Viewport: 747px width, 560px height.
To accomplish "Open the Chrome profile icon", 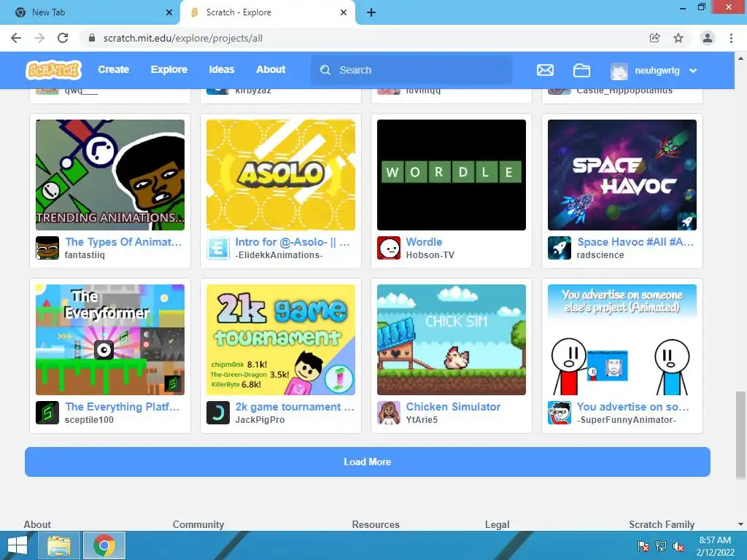I will 708,38.
